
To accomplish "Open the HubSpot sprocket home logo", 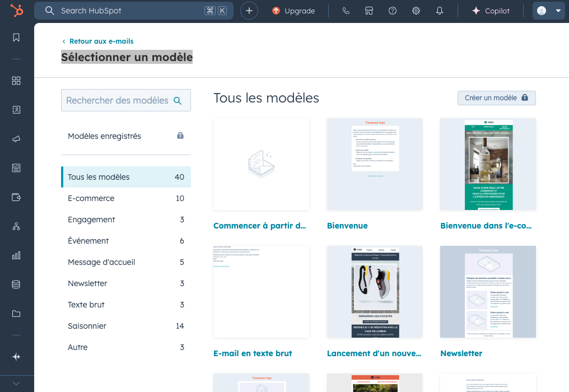I will (x=16, y=11).
